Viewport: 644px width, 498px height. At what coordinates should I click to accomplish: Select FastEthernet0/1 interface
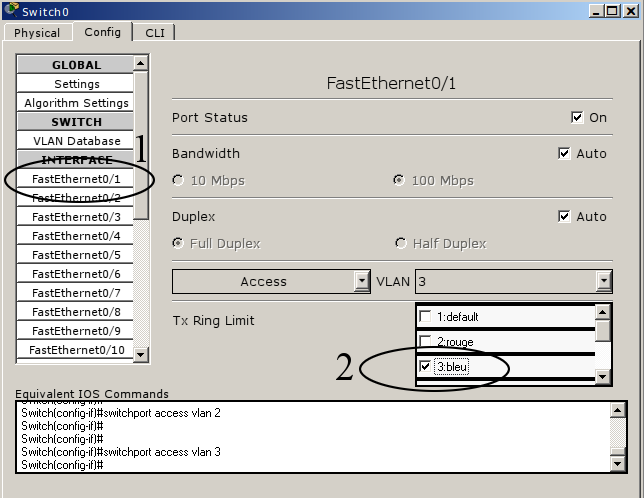coord(77,179)
